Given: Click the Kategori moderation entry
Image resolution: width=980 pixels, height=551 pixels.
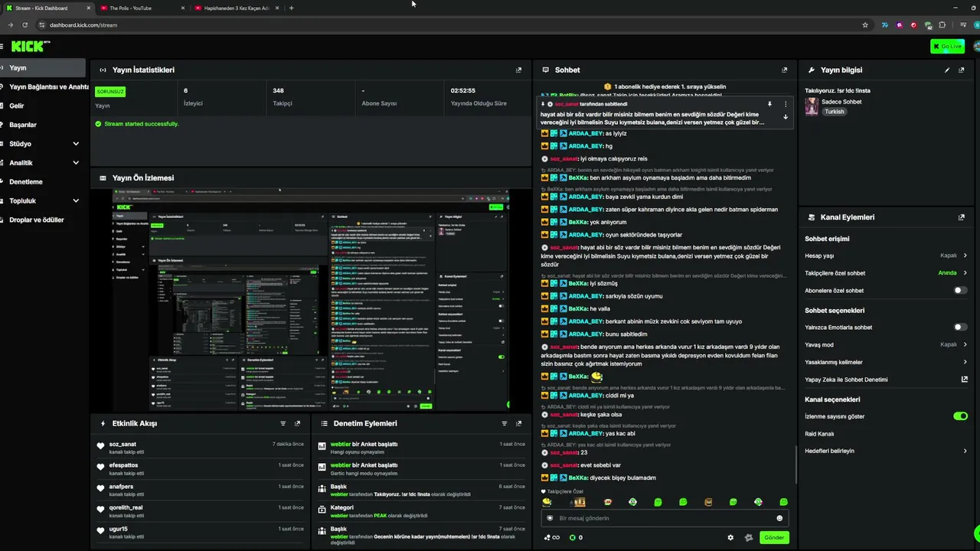Looking at the screenshot, I should [x=420, y=511].
